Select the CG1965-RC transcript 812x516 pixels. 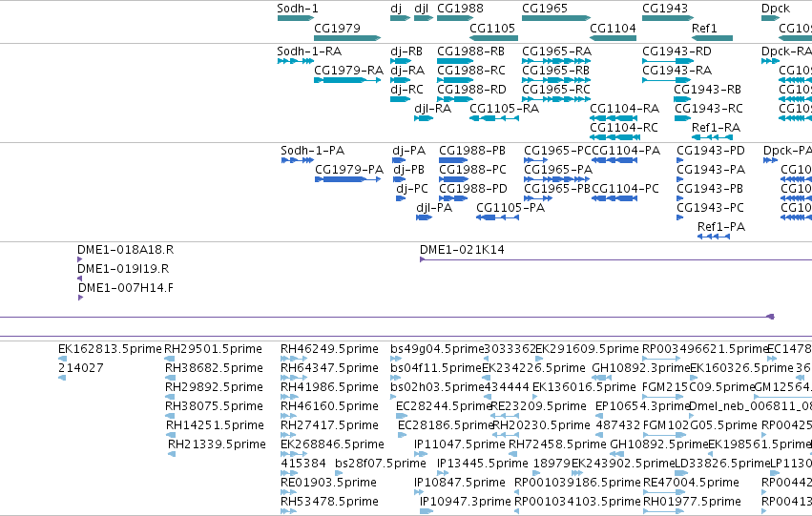556,99
